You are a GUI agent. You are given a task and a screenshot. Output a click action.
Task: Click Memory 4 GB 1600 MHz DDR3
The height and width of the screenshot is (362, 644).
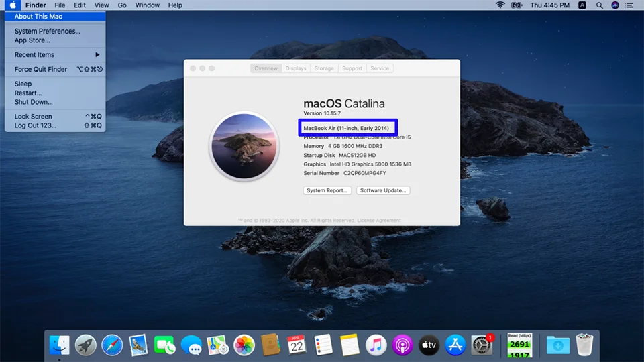pos(343,146)
